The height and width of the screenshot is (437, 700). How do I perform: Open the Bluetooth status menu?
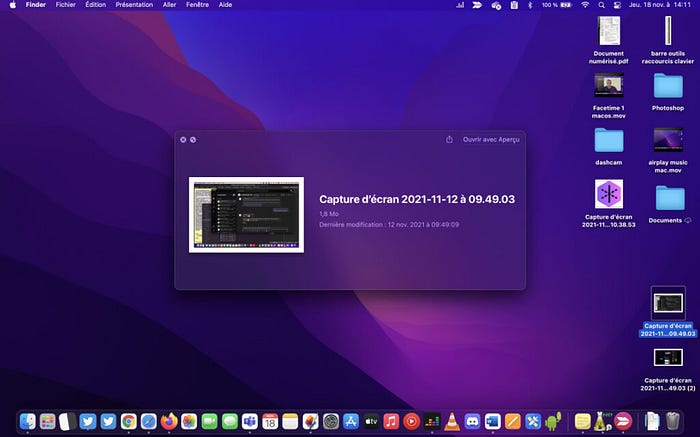(x=530, y=5)
